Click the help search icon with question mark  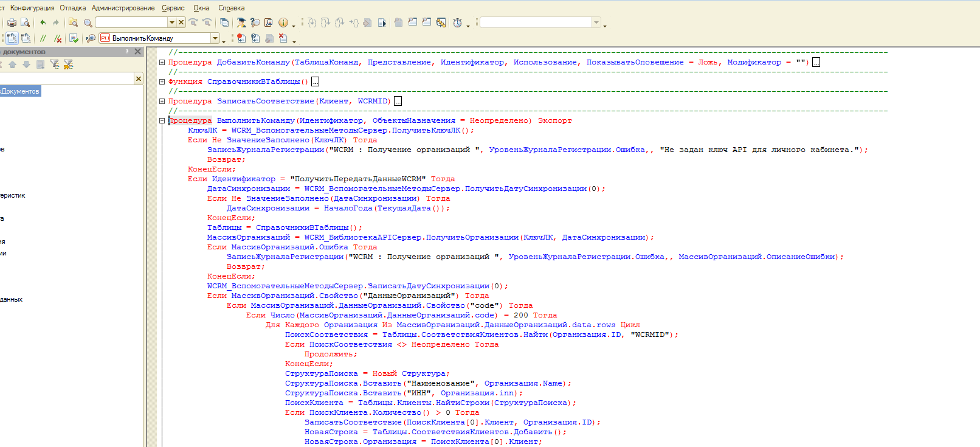(x=255, y=23)
